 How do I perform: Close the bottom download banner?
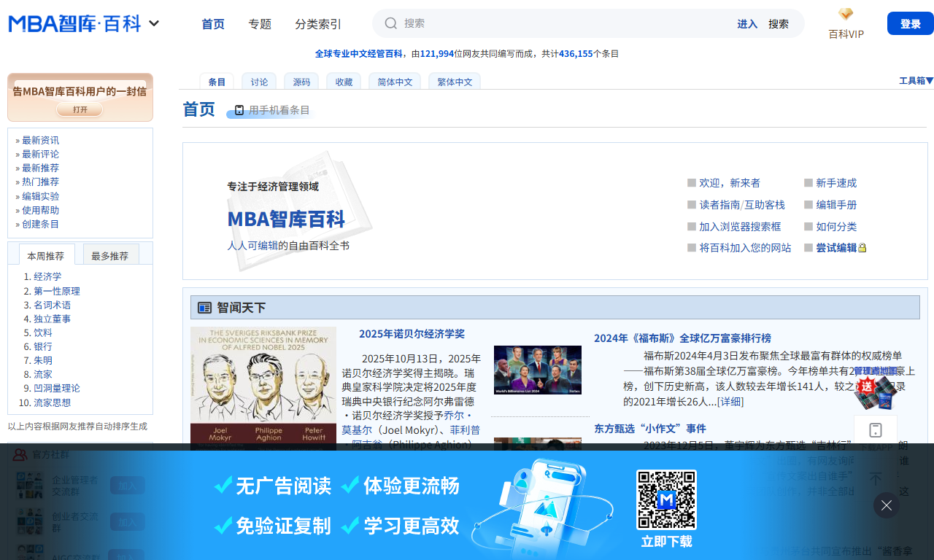click(x=887, y=505)
